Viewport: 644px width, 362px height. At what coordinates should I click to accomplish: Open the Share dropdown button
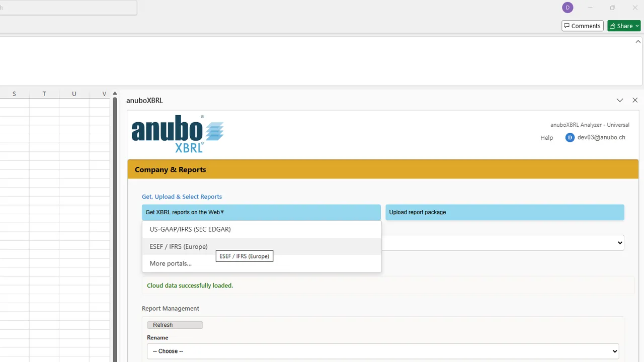[x=624, y=26]
